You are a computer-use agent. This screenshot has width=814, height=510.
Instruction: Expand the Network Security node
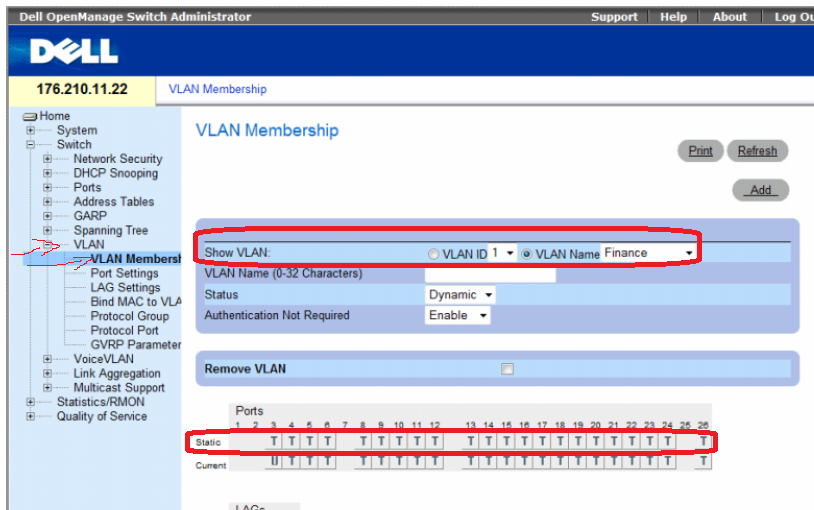47,159
